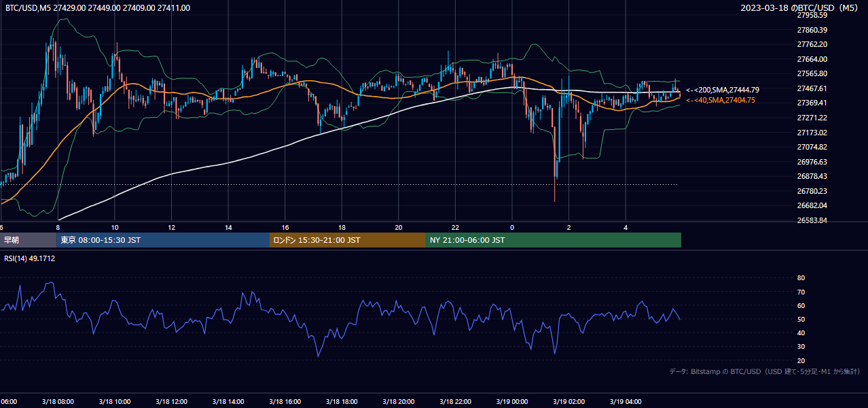868x408 pixels.
Task: Click the 3/19 02:00 bottom time label
Action: [x=568, y=402]
